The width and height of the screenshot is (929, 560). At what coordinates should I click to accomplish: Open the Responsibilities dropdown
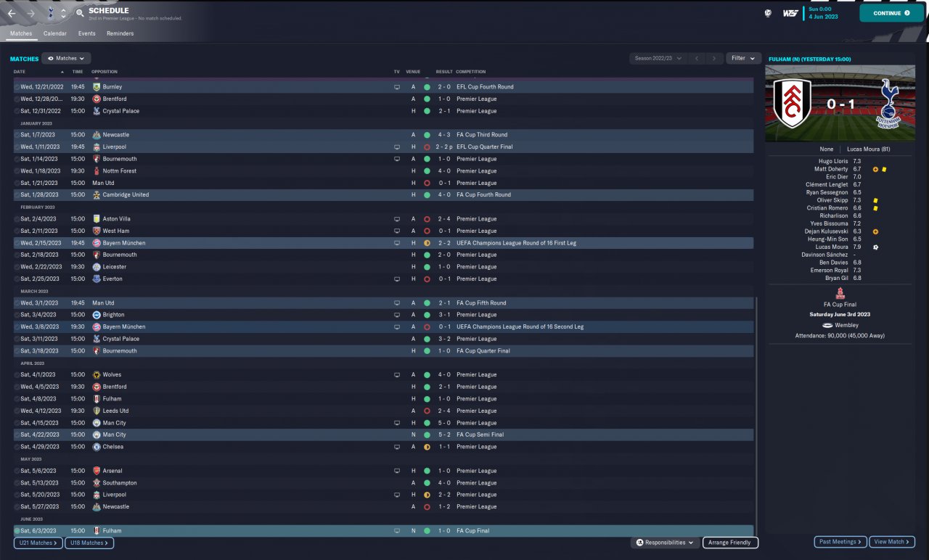tap(665, 543)
